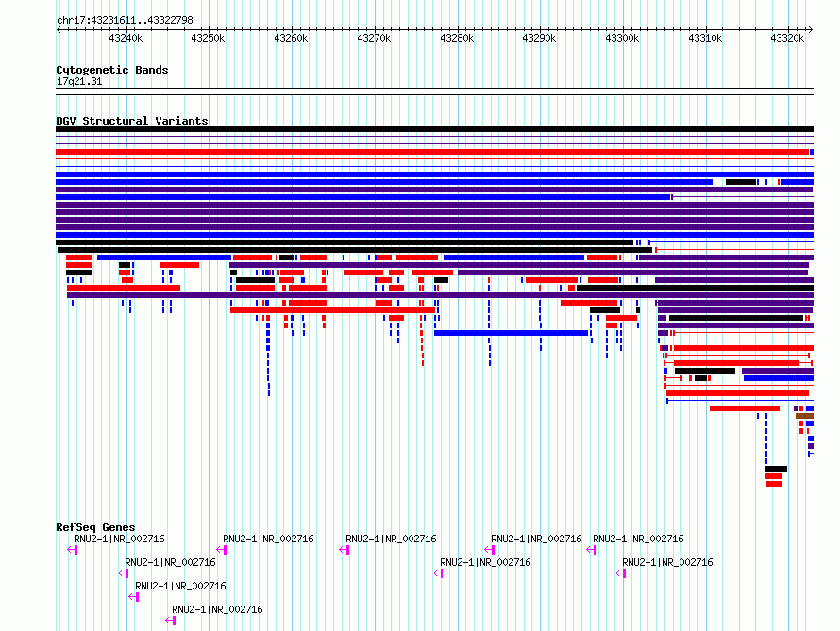Click the RNU2-1 gene arrow near 43266k
Viewport: 840px width, 631px height.
(x=344, y=550)
